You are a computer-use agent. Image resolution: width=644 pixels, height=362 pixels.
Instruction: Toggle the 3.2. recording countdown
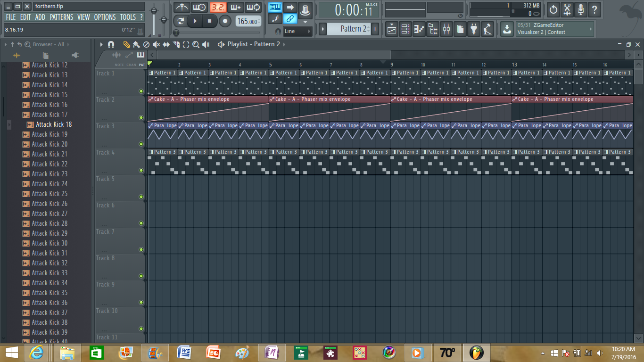tap(218, 7)
